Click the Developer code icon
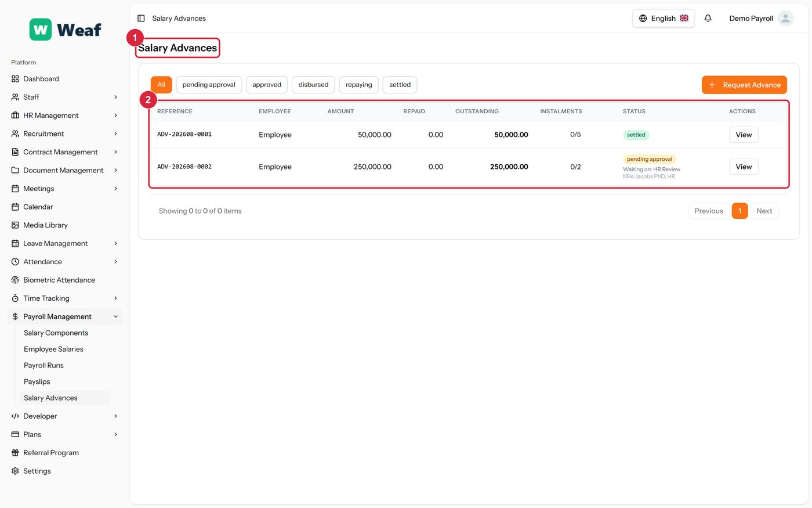812x508 pixels. pos(15,416)
